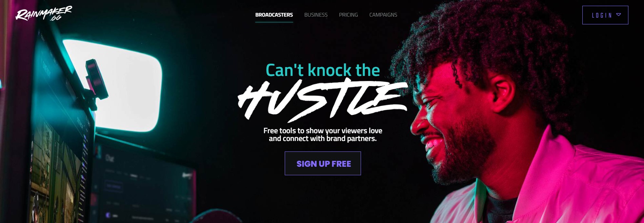This screenshot has height=223, width=644.
Task: Open the Pricing page
Action: [348, 15]
